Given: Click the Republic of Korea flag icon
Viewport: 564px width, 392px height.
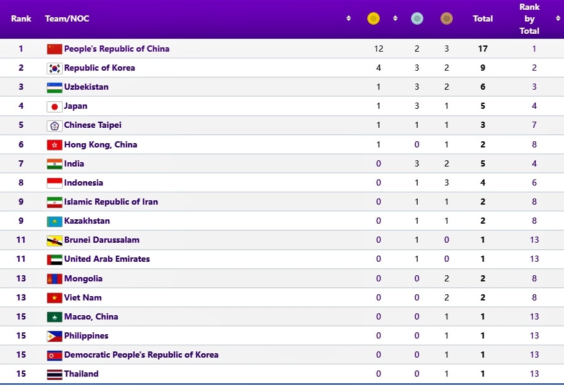Looking at the screenshot, I should pos(54,68).
